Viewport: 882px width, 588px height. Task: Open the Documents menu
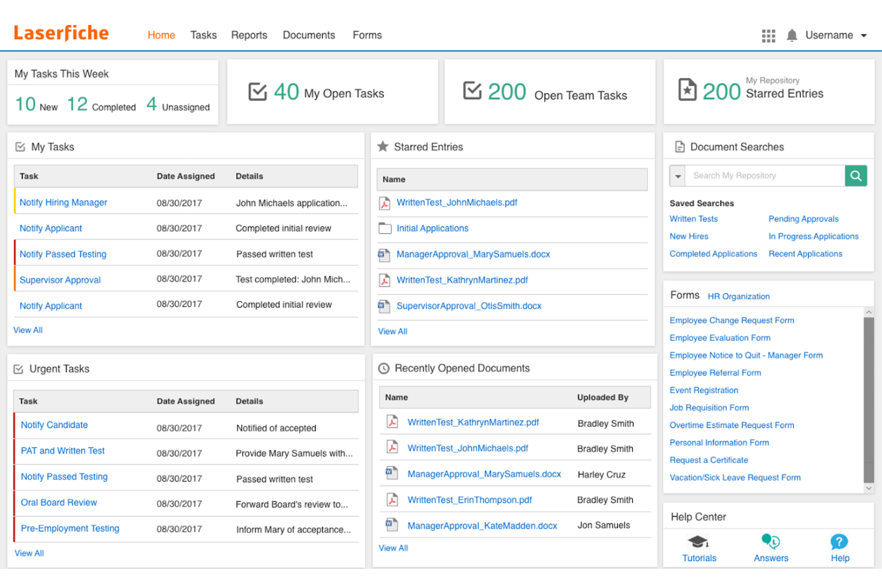coord(309,35)
